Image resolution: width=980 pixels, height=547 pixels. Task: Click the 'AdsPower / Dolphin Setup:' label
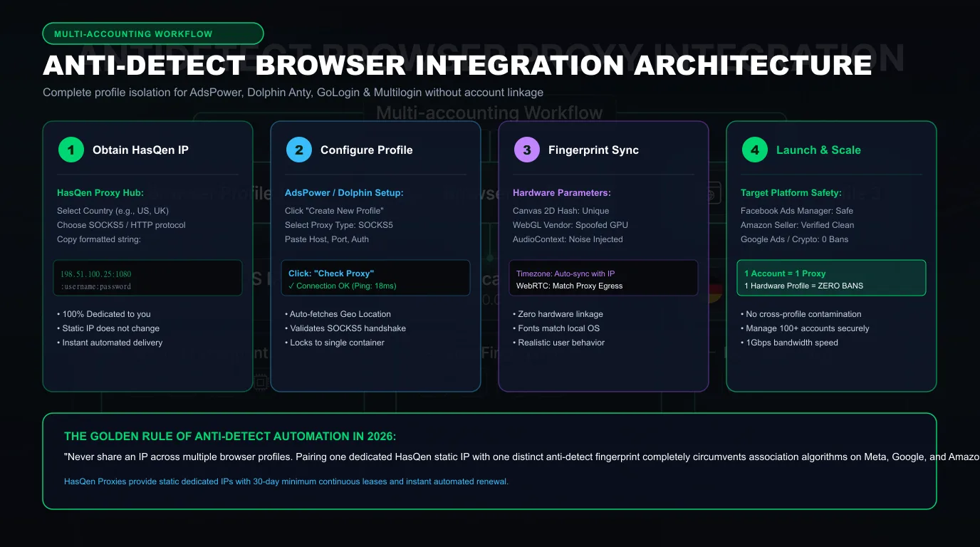point(344,193)
